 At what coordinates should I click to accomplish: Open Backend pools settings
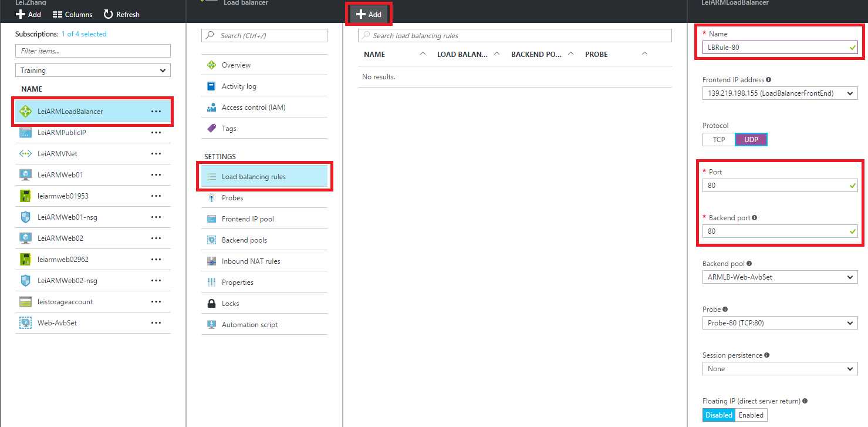click(264, 240)
